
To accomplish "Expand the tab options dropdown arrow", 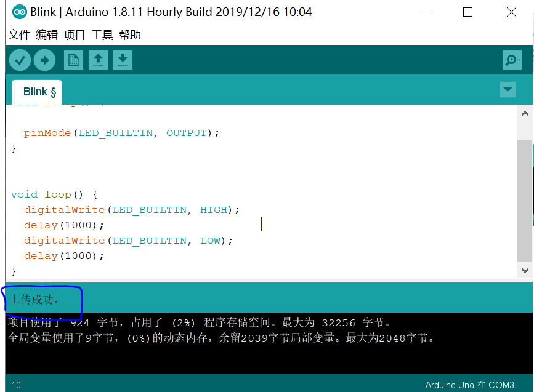I will [508, 89].
